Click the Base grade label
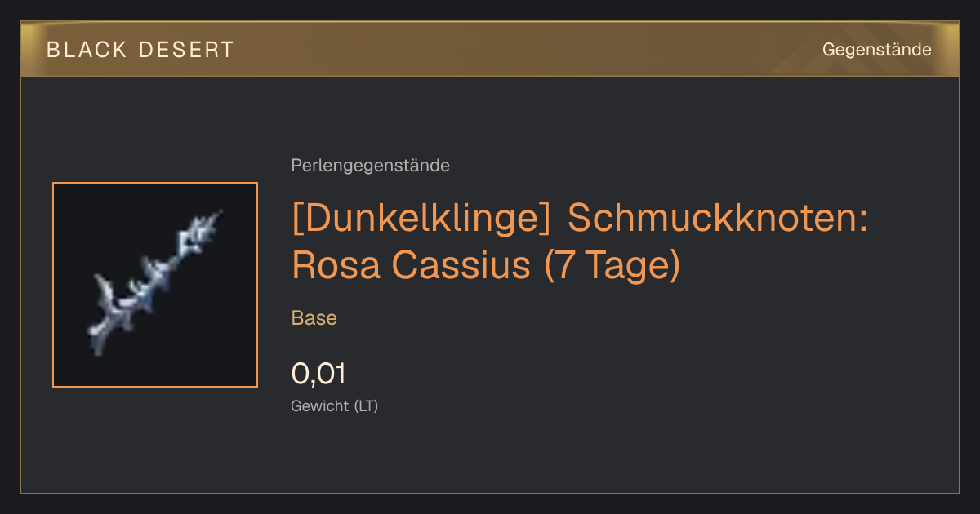The height and width of the screenshot is (514, 980). [x=314, y=318]
